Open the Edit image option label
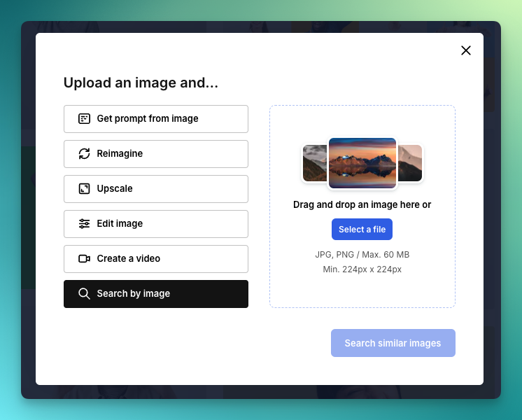 [x=120, y=223]
